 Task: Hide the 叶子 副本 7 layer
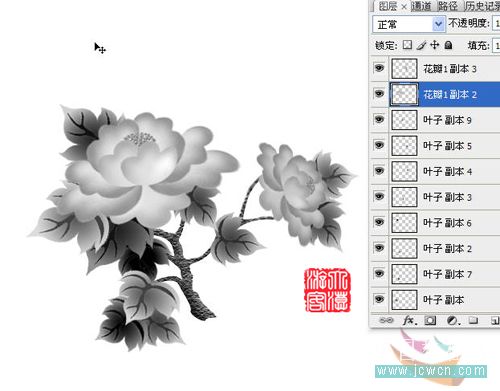(379, 274)
